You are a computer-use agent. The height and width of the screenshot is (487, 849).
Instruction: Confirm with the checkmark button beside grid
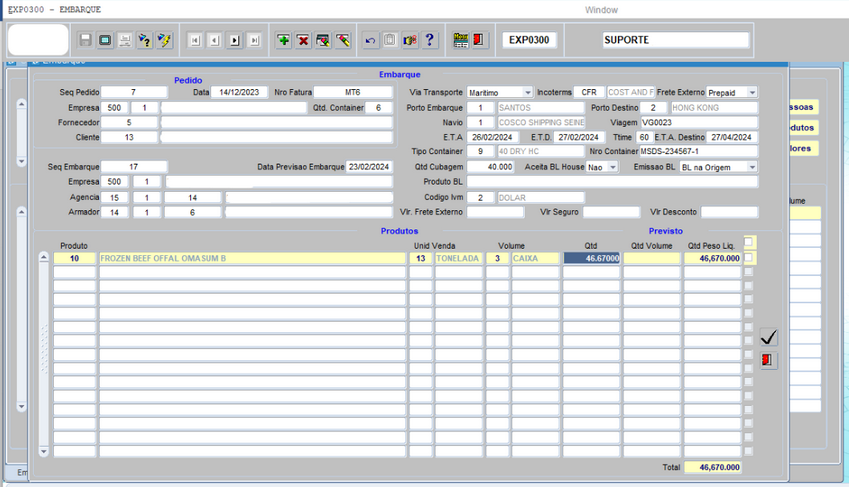[x=768, y=337]
